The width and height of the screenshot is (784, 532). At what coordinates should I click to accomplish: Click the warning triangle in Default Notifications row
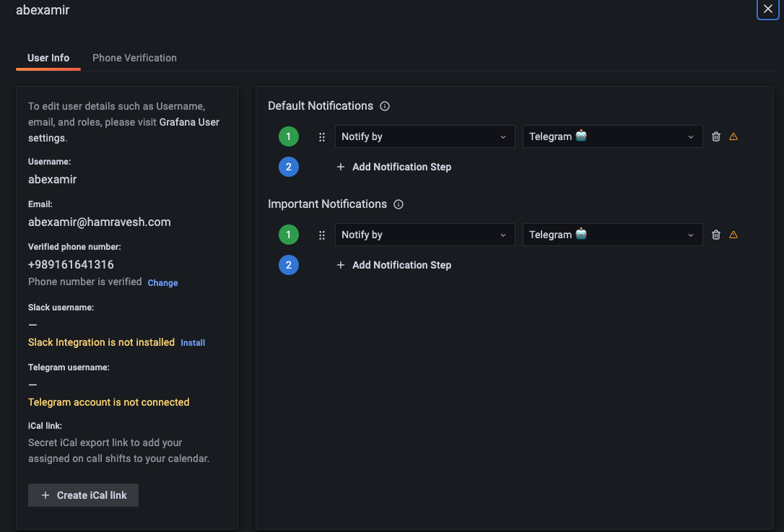coord(734,136)
